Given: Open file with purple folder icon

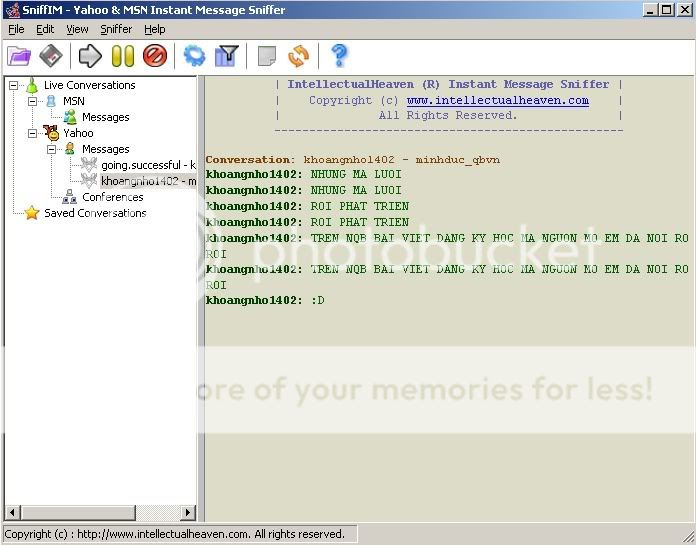Looking at the screenshot, I should 19,56.
